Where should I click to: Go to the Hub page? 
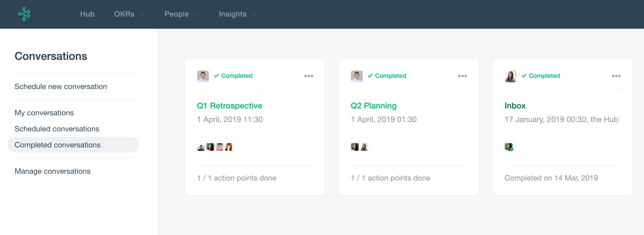[87, 14]
